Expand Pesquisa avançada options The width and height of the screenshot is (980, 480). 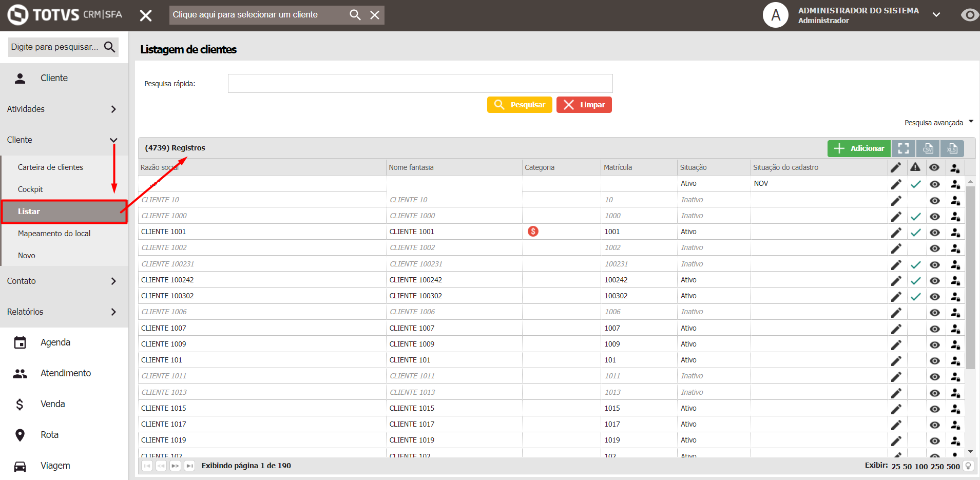[939, 123]
